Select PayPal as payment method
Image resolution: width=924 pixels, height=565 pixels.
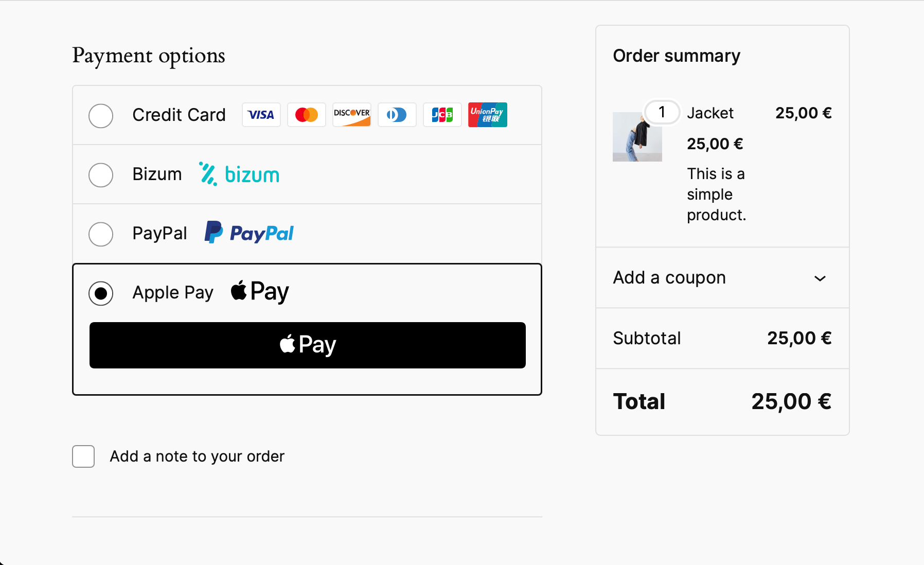coord(101,234)
